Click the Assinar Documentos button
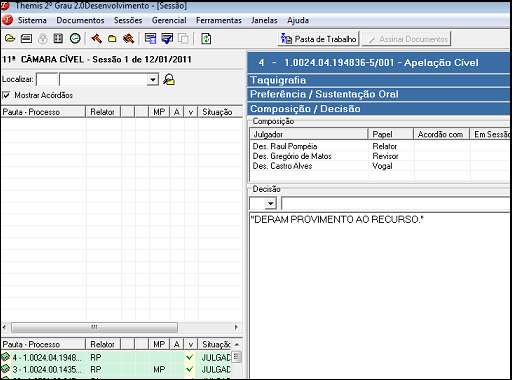The height and width of the screenshot is (380, 512). tap(406, 39)
